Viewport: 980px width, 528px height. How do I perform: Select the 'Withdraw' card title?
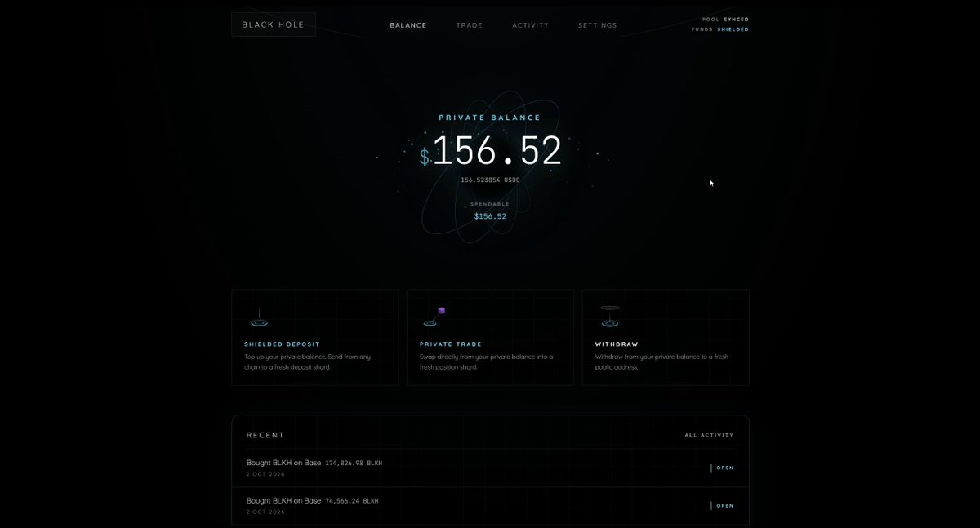pos(617,344)
